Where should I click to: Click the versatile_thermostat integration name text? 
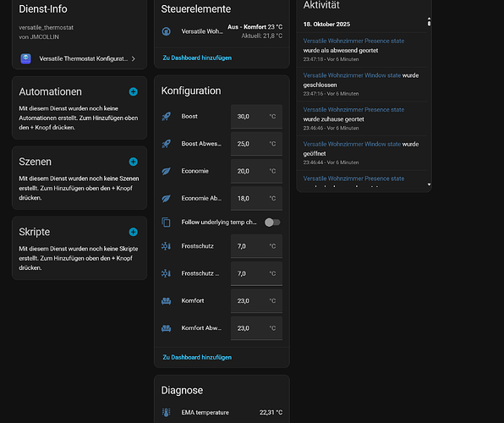46,27
